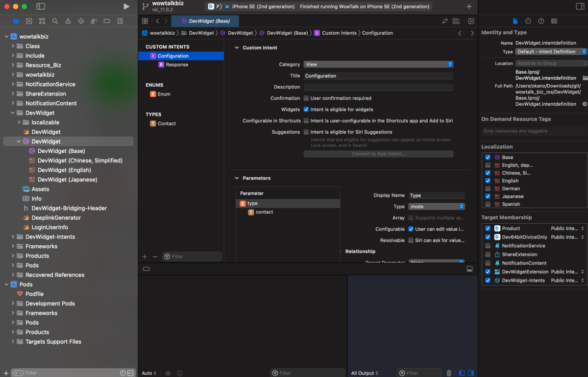This screenshot has height=377, width=588.
Task: Uncheck User can edit value checkbox
Action: [x=411, y=229]
